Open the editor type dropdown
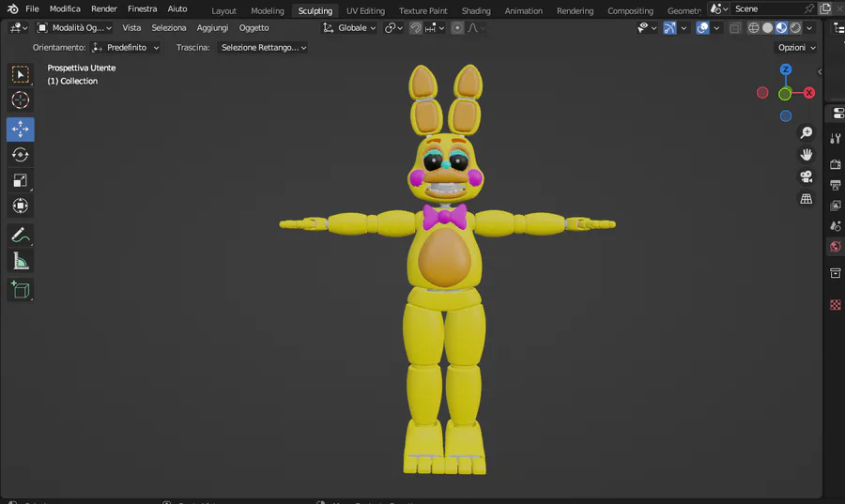 click(19, 28)
